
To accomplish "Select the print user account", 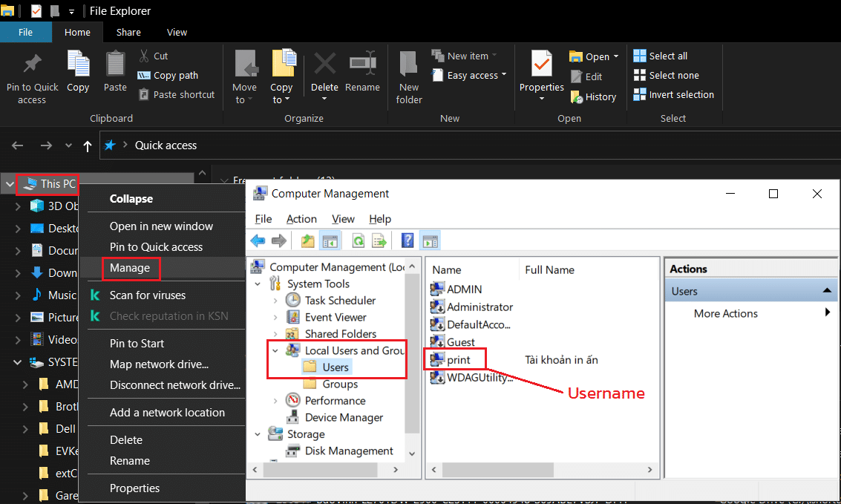I will coord(458,360).
